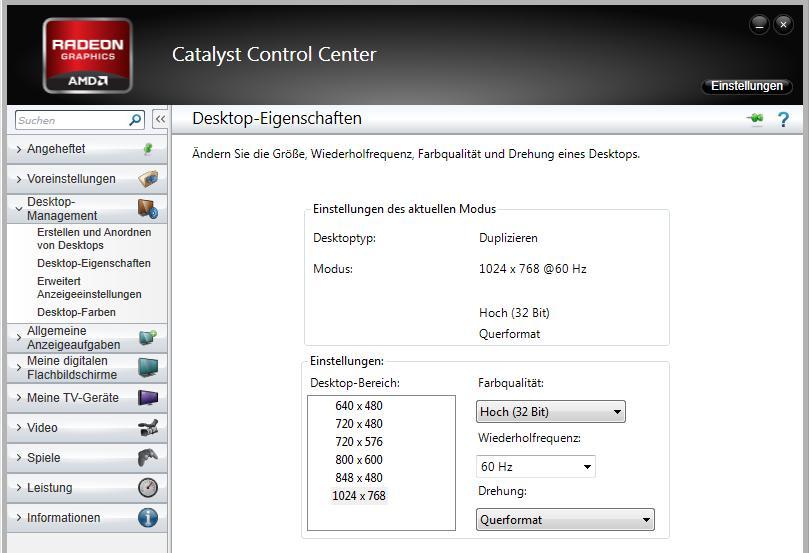
Task: Select 800 x 600 resolution
Action: click(x=359, y=460)
